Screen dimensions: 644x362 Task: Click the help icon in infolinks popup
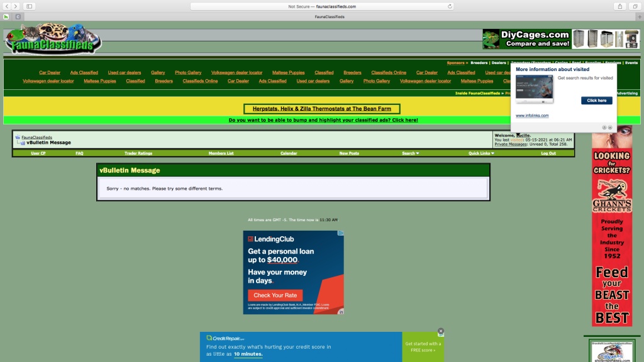[x=604, y=128]
